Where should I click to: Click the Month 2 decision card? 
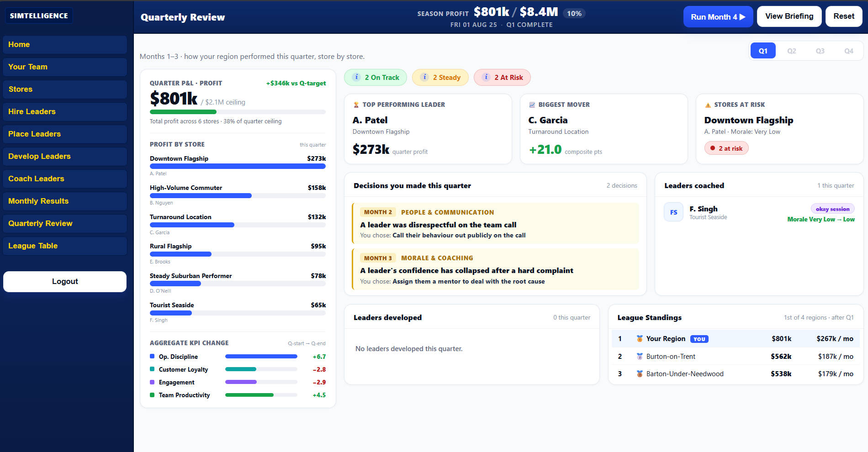(x=496, y=223)
